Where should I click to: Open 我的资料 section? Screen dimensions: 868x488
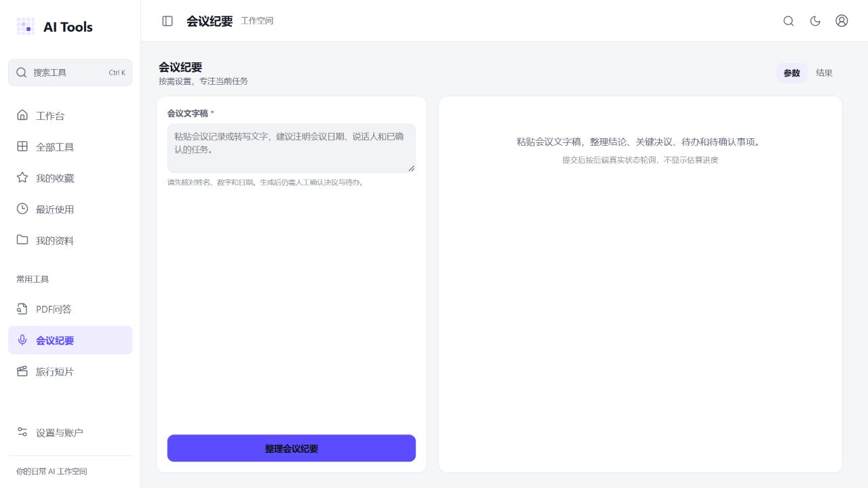[x=71, y=240]
